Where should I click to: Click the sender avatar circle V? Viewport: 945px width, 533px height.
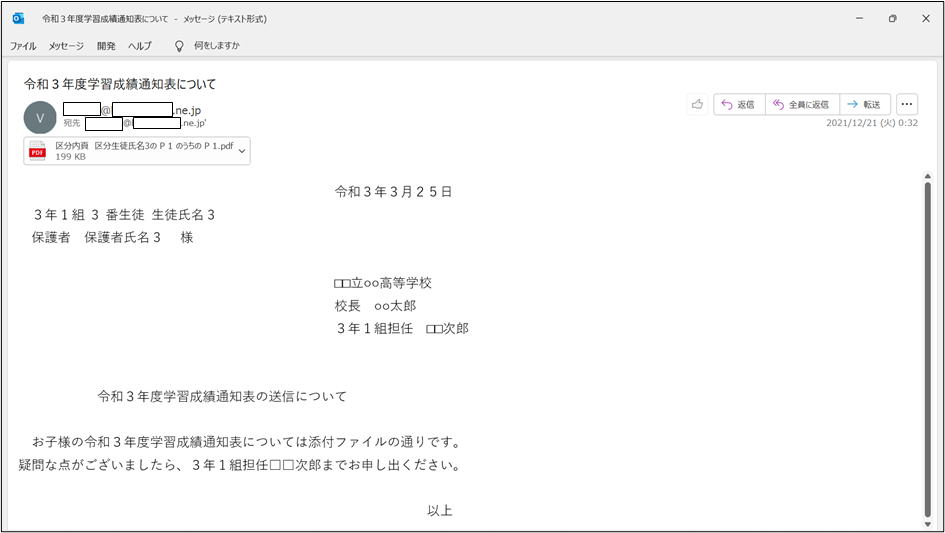(x=40, y=118)
